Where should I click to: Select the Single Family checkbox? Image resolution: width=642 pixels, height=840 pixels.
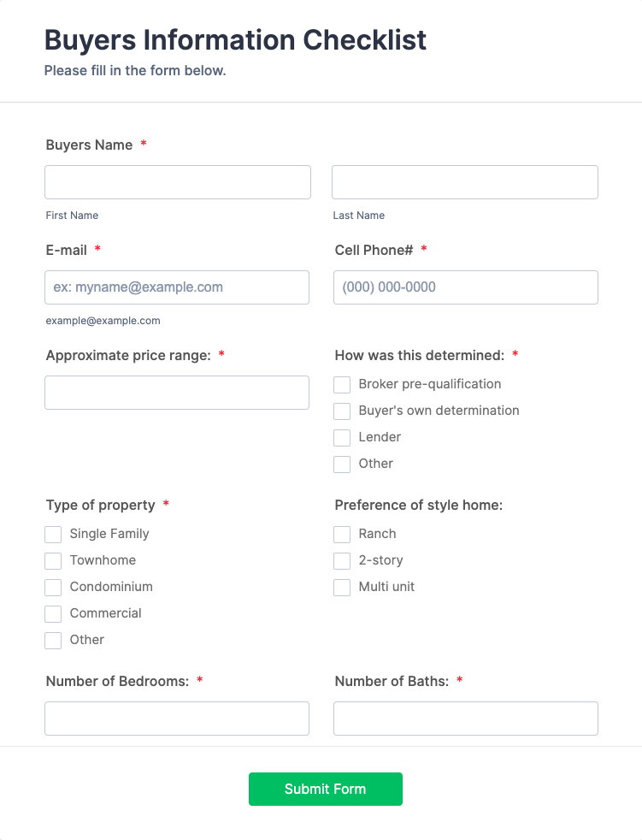53,535
